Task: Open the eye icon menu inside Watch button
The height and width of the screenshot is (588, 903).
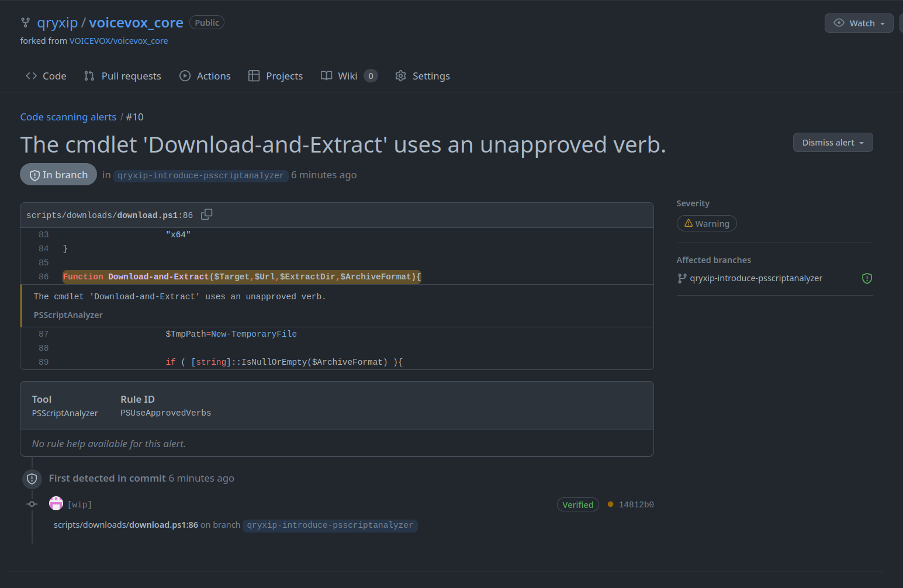Action: coord(840,23)
